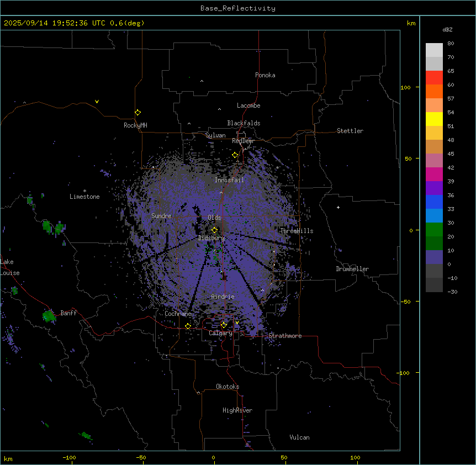Select the Calgary city label
Viewport: 476px width, 465px height.
pyautogui.click(x=220, y=333)
